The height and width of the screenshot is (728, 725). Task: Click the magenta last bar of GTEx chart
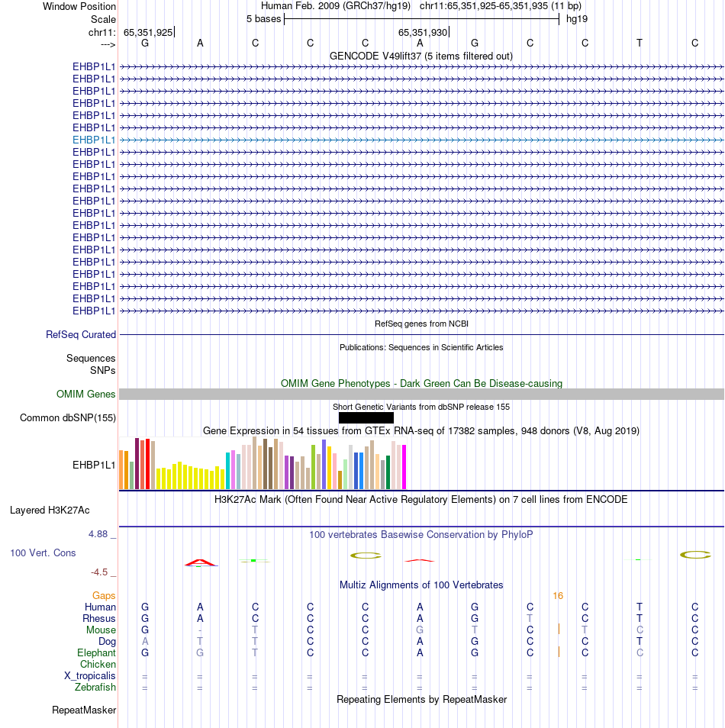404,466
